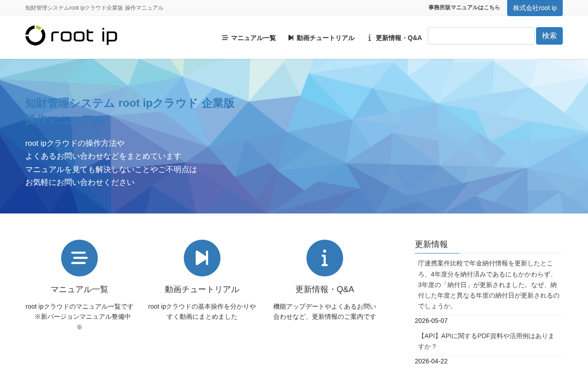Click the date 2026-05-07
588x368 pixels.
pyautogui.click(x=431, y=321)
